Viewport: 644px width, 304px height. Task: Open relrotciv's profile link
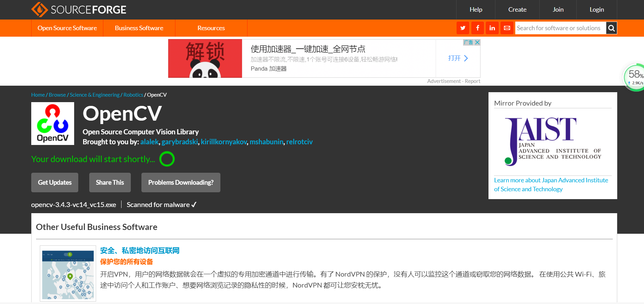click(x=299, y=142)
